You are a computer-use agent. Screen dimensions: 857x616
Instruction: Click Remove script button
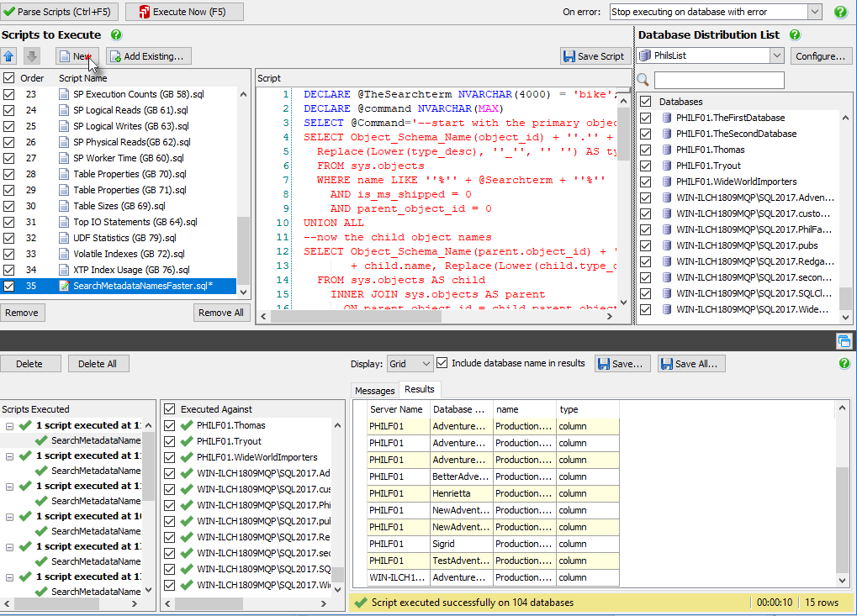22,313
